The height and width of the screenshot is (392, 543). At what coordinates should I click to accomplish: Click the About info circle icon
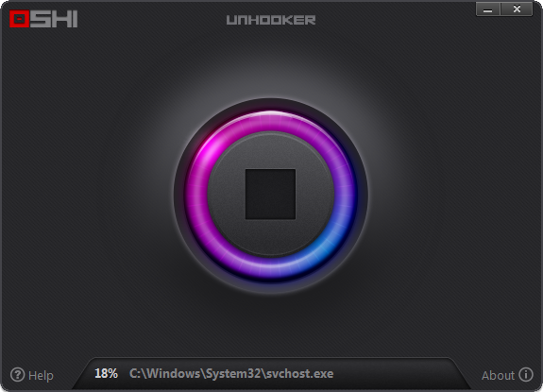(x=526, y=374)
